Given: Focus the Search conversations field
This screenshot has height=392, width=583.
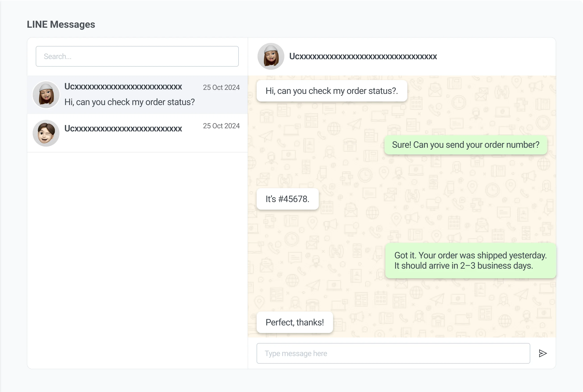Looking at the screenshot, I should [x=137, y=57].
